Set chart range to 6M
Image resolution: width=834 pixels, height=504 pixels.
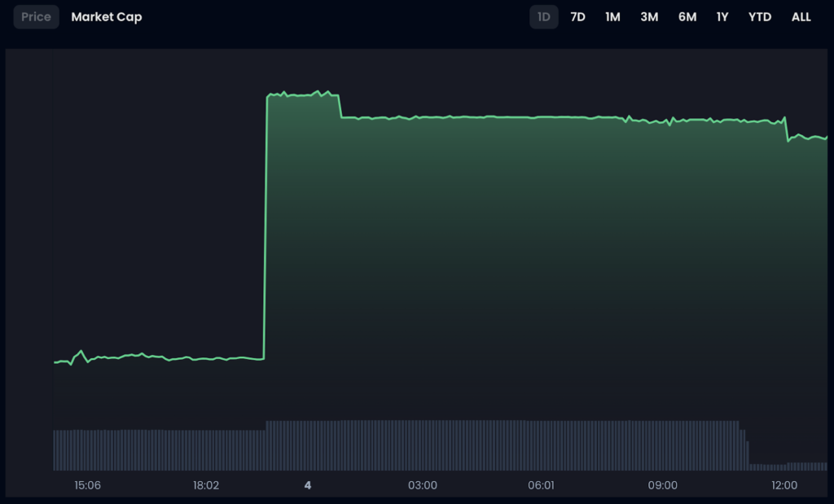point(687,17)
